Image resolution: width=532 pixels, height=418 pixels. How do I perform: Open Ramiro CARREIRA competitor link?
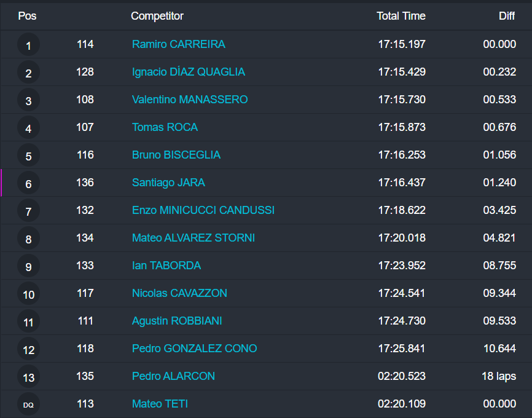(178, 44)
